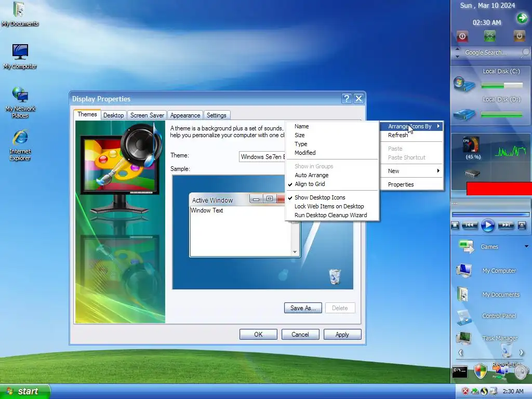
Task: Click Local Disk (C:) usage bar
Action: [x=502, y=86]
